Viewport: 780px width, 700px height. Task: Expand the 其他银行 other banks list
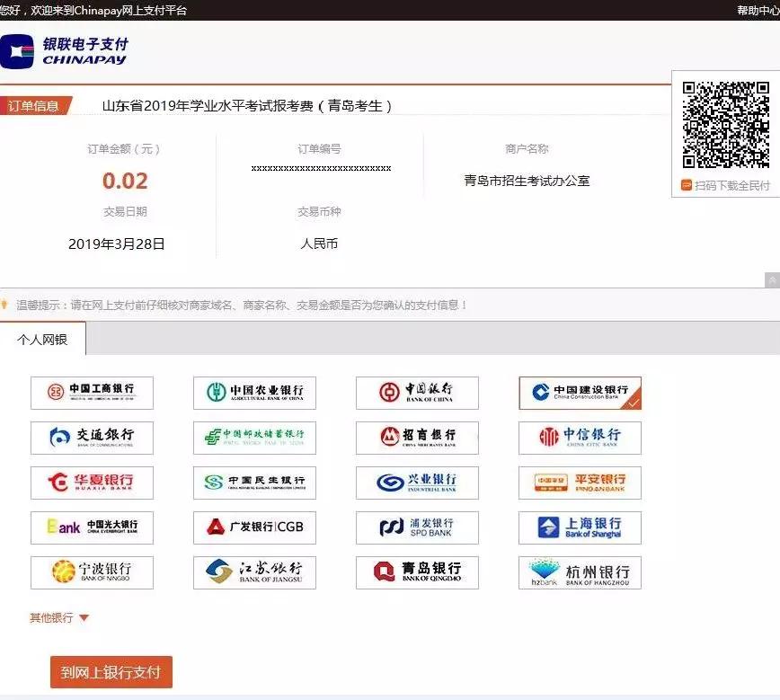56,617
